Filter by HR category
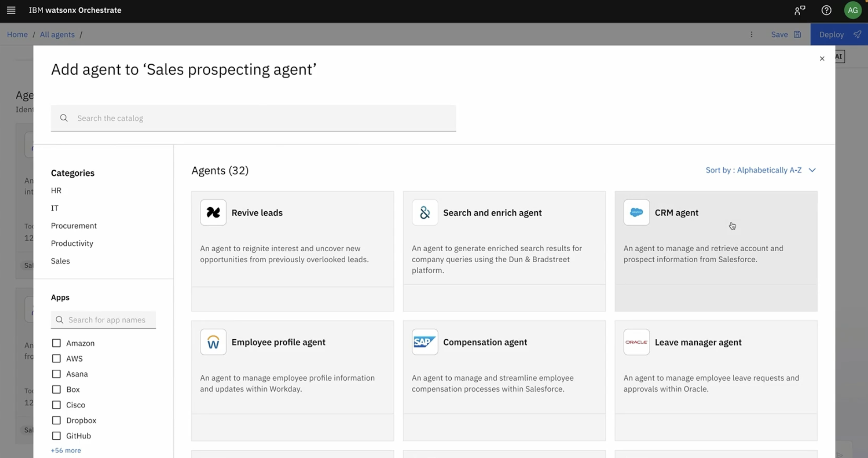 click(x=56, y=190)
